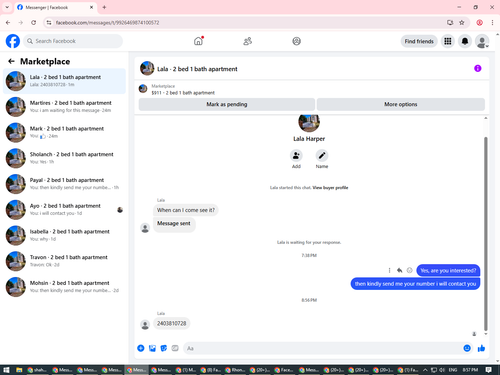Click the chat scrollbar thumb

click(x=486, y=233)
